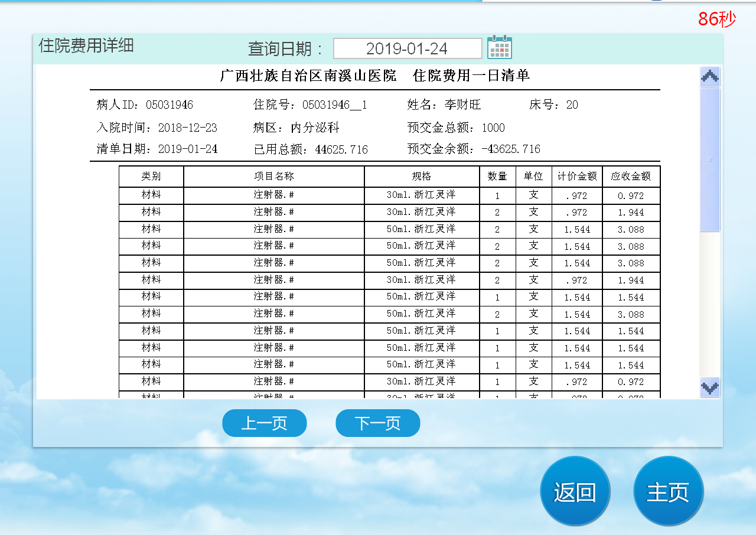Click the scroll down arrow in the list
The height and width of the screenshot is (535, 756).
point(709,387)
